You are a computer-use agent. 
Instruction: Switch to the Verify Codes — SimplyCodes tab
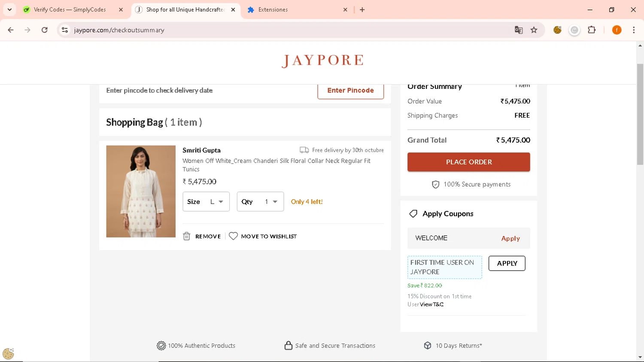70,9
